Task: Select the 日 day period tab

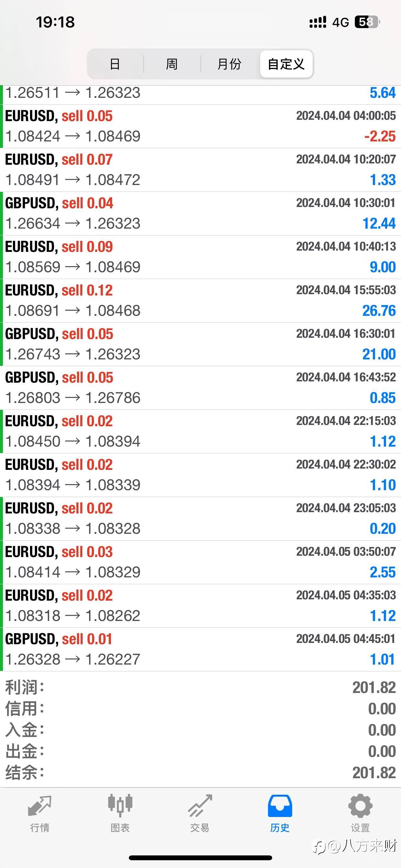Action: coord(115,64)
